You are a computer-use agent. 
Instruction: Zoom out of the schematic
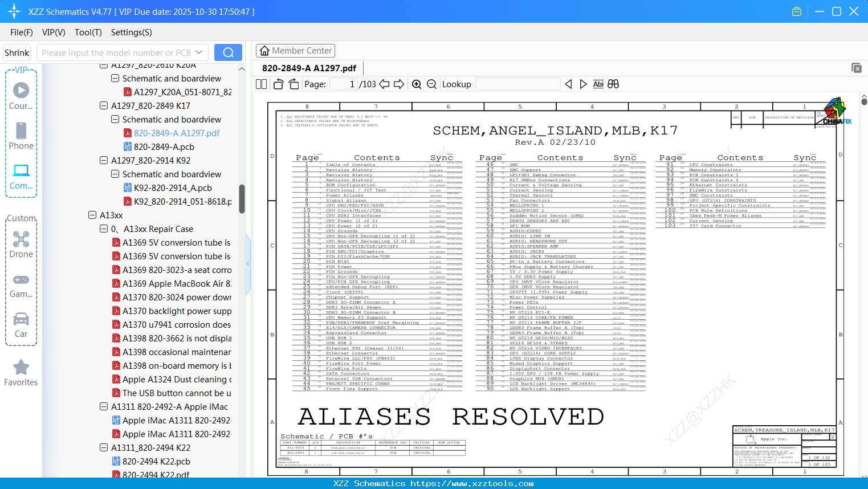[x=432, y=84]
